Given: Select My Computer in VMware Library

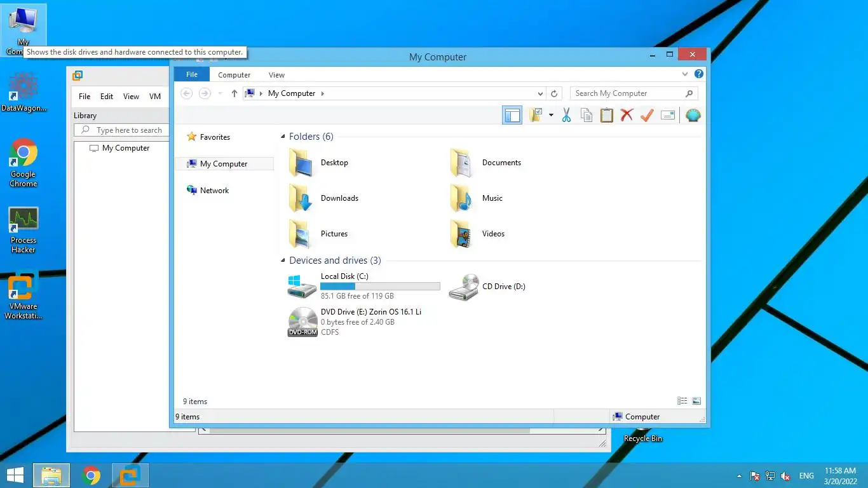Looking at the screenshot, I should point(119,148).
